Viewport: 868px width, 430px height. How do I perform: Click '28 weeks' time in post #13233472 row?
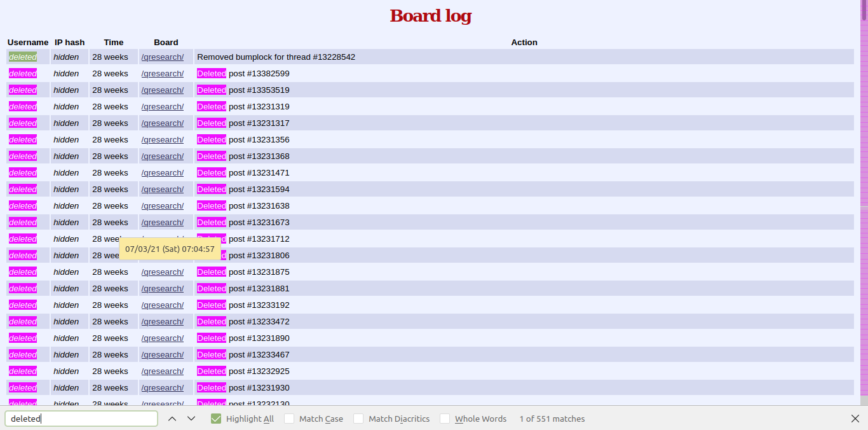(x=111, y=322)
